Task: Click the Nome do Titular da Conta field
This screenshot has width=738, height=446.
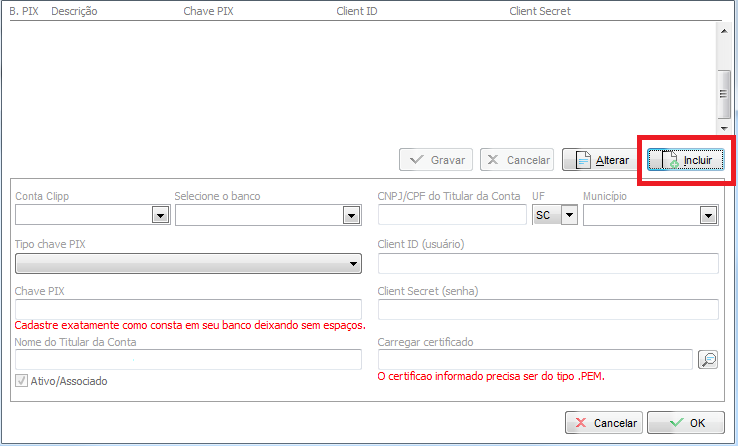Action: pos(188,360)
